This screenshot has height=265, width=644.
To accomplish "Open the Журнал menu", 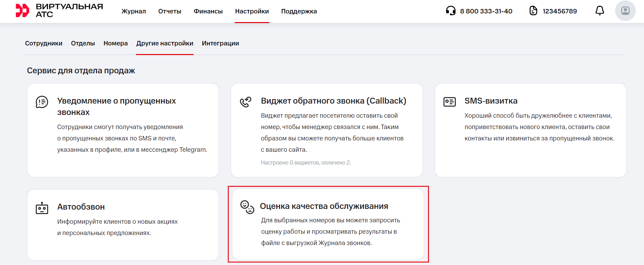I will (133, 11).
